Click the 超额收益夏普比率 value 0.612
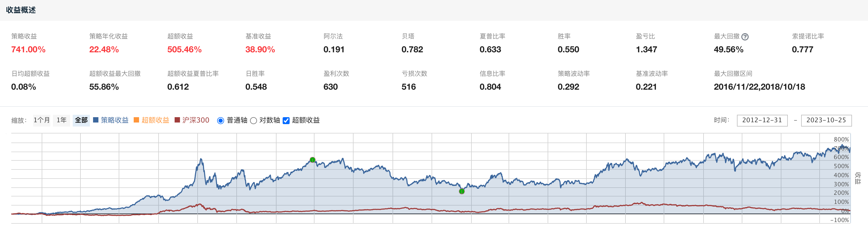Viewport: 868px width, 229px height. [178, 87]
